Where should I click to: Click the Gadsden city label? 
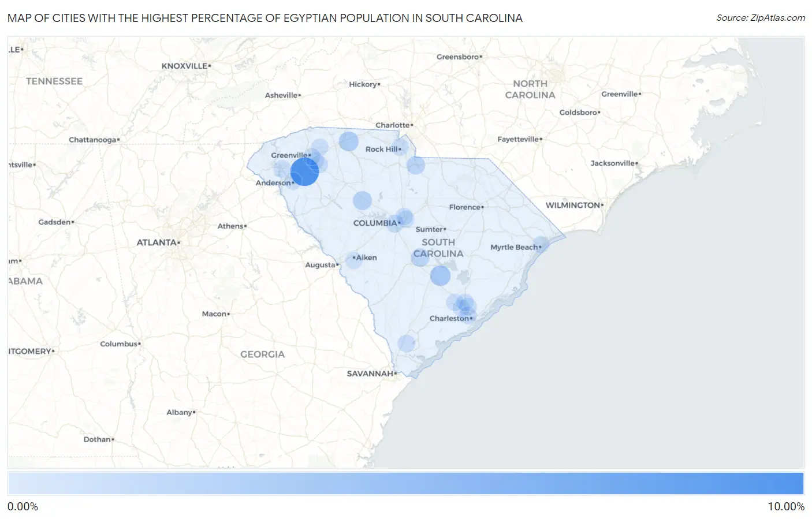tap(55, 222)
